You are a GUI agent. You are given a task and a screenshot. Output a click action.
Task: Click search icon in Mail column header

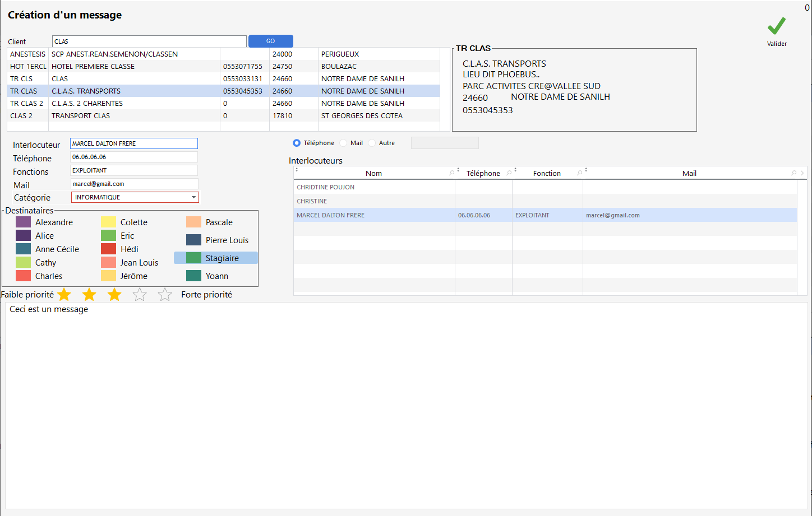point(793,173)
